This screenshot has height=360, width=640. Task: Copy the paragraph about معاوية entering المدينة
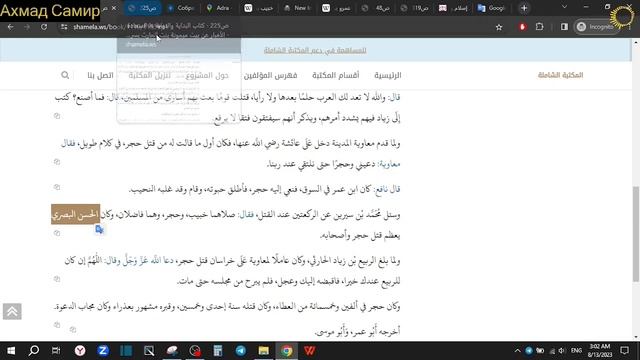click(x=57, y=162)
